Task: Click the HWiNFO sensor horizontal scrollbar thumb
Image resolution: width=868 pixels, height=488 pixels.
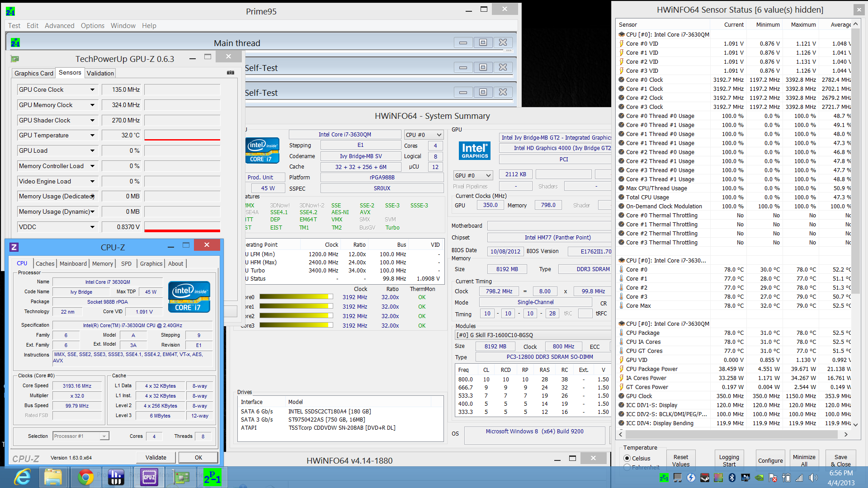Action: coord(731,434)
